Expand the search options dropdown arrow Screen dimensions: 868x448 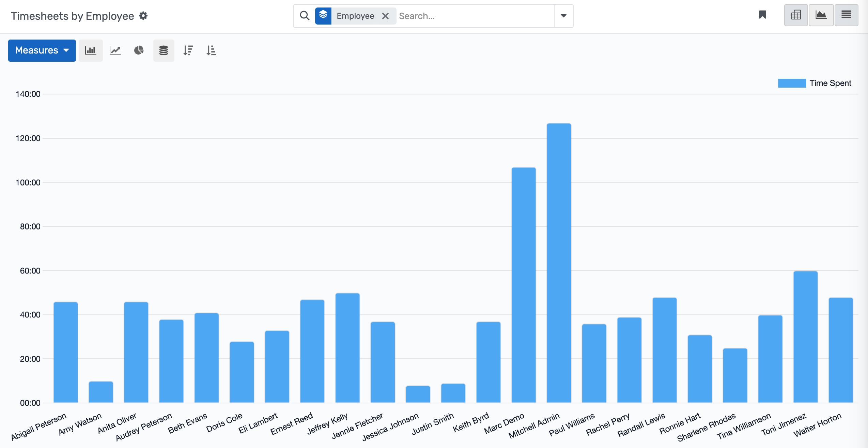563,16
